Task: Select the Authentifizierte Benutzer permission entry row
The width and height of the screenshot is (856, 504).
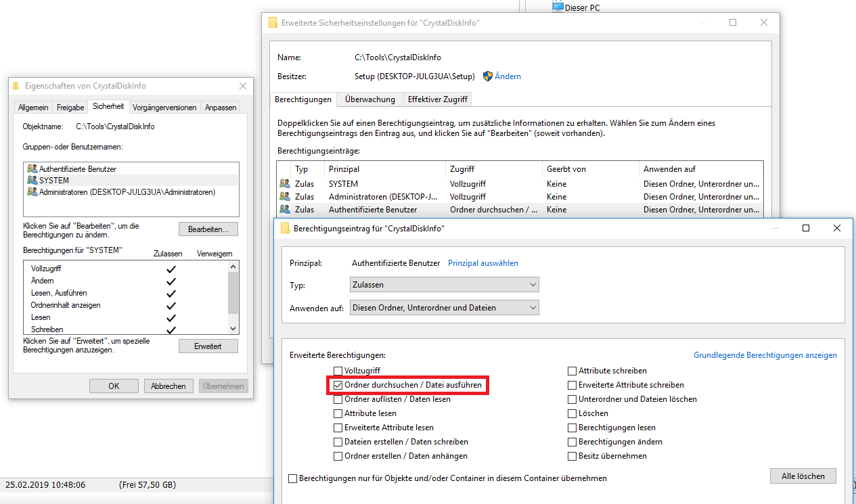Action: (372, 210)
